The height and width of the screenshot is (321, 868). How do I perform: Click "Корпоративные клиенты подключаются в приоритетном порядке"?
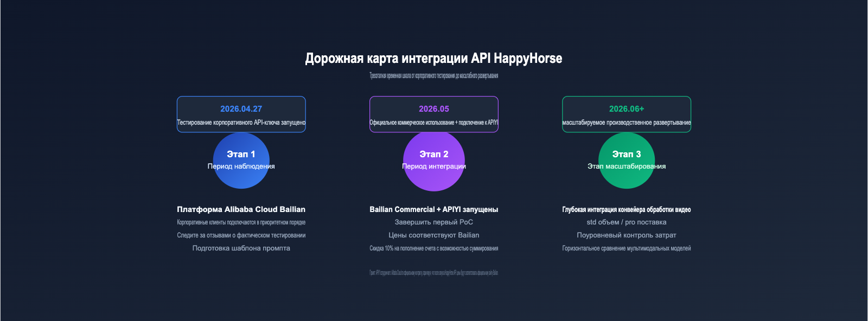tap(241, 222)
